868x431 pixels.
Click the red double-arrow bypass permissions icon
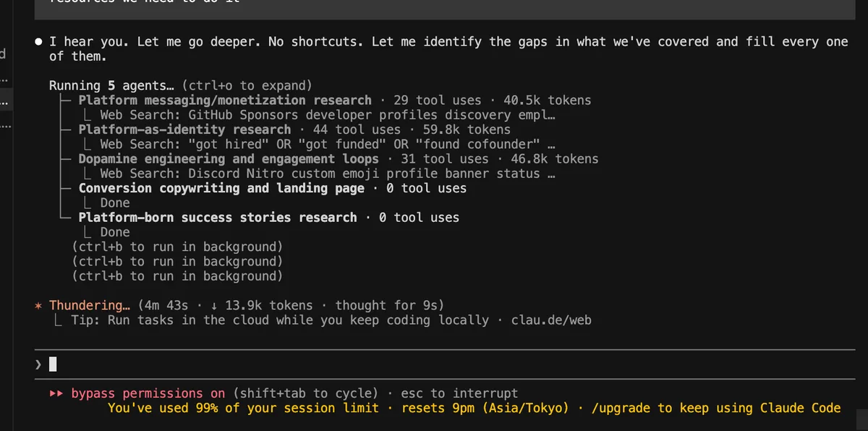(x=57, y=393)
